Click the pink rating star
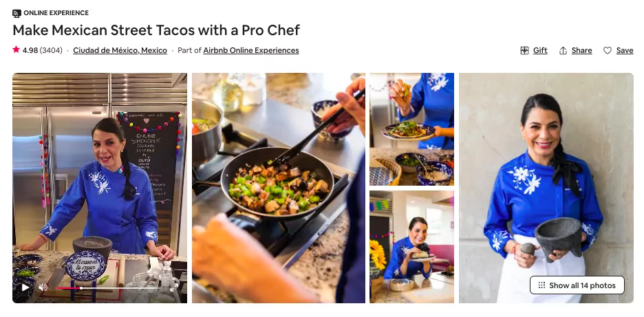 pos(16,50)
